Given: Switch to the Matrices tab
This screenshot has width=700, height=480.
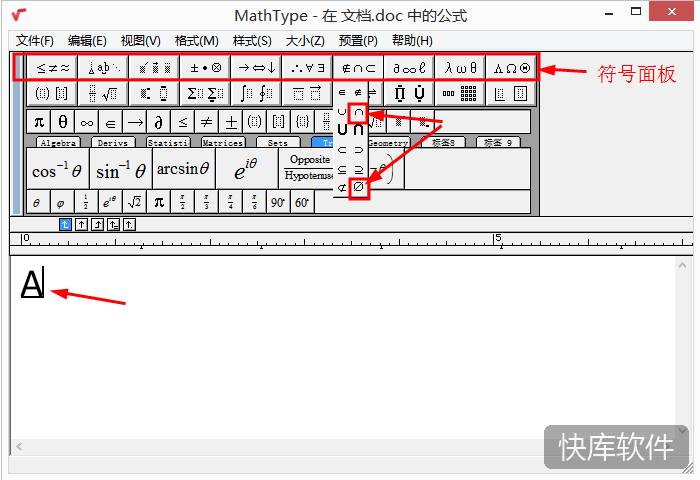Looking at the screenshot, I should (223, 143).
